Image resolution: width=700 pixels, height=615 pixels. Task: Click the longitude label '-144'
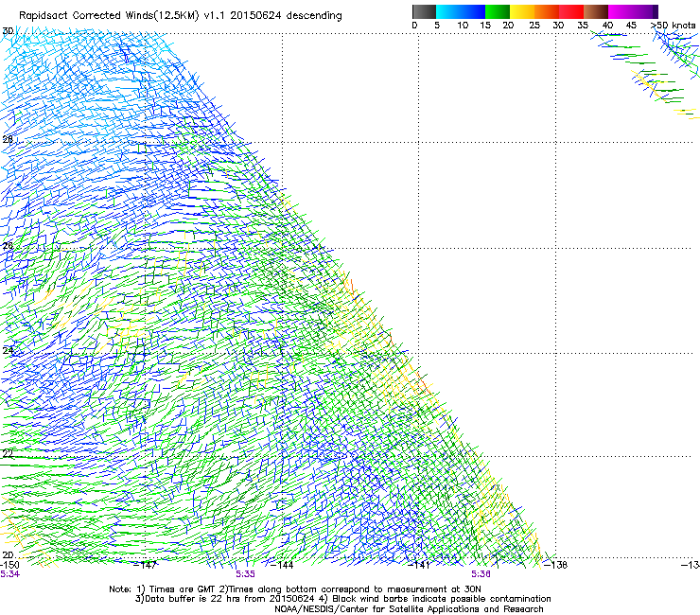coord(282,565)
